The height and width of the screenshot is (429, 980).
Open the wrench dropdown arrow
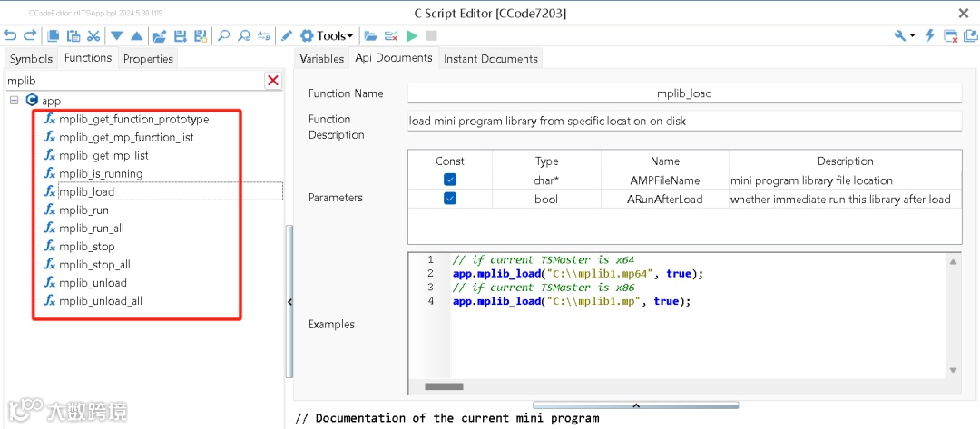[913, 35]
